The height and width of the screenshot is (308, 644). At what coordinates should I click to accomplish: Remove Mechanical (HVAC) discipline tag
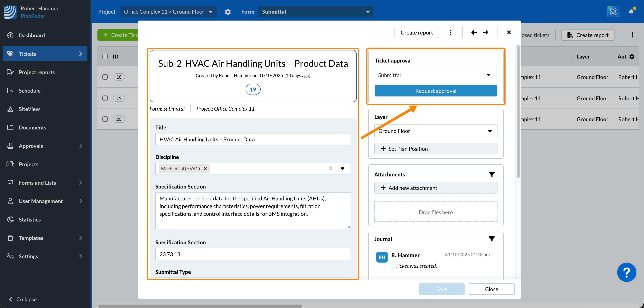tap(205, 169)
